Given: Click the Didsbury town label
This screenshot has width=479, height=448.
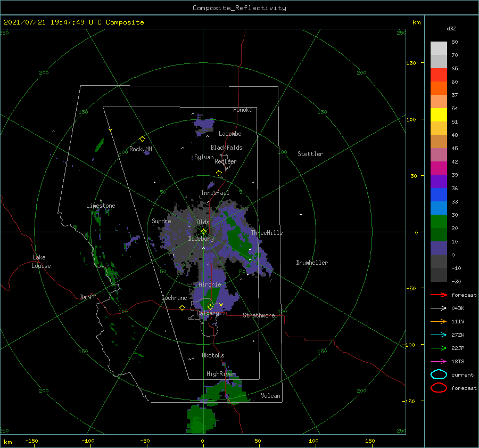Looking at the screenshot, I should (201, 239).
